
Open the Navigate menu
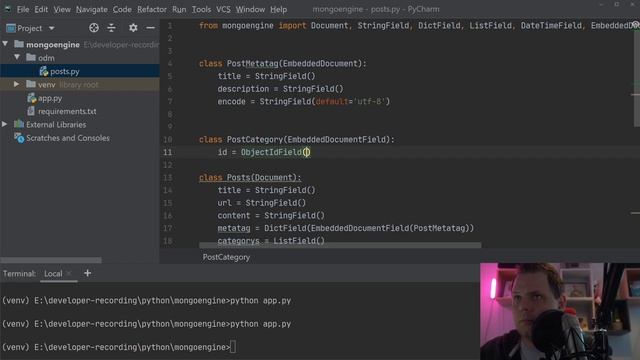click(x=92, y=9)
